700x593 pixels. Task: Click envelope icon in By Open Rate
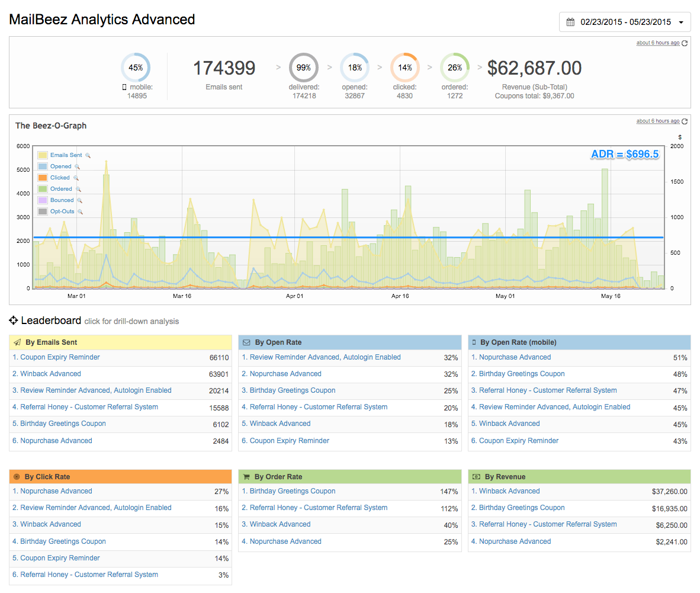[x=246, y=342]
